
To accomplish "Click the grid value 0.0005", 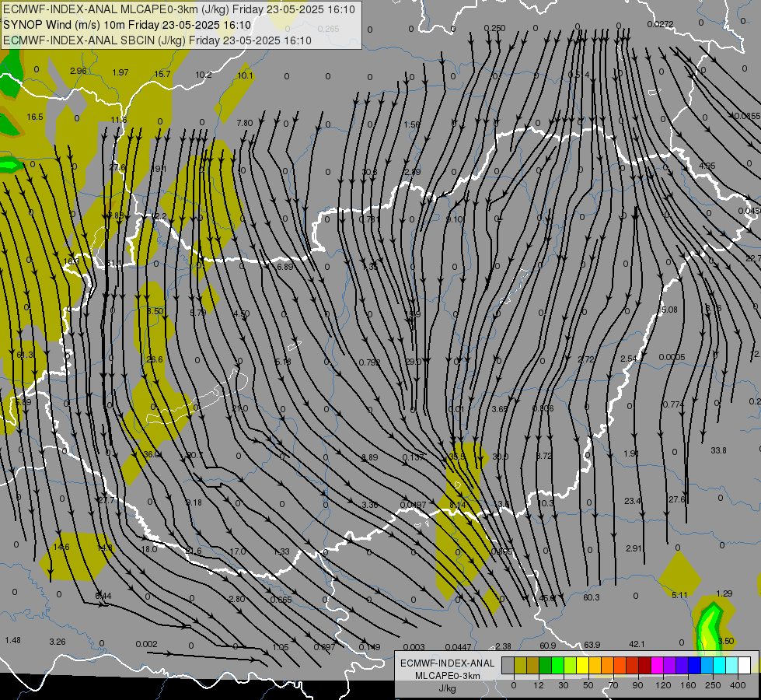I will (672, 357).
